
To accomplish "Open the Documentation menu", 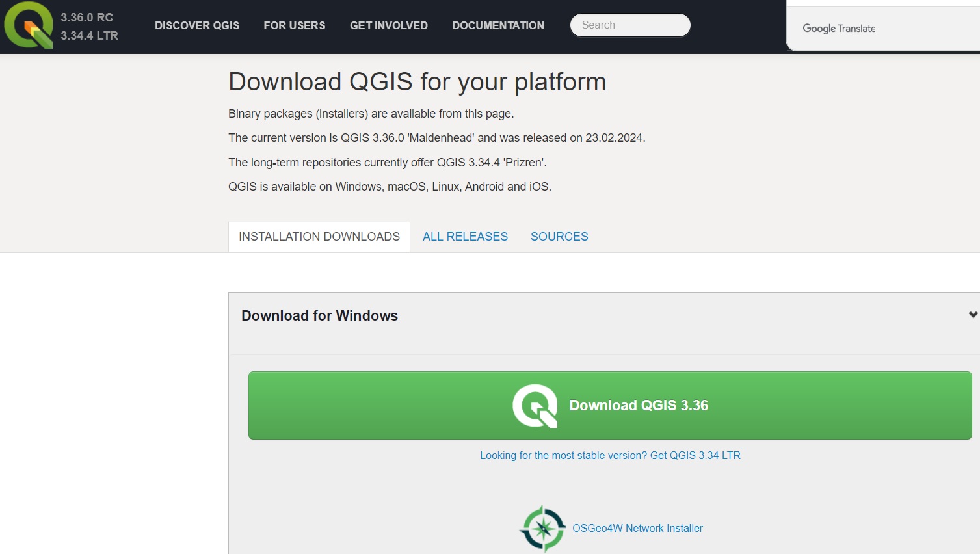I will tap(498, 25).
